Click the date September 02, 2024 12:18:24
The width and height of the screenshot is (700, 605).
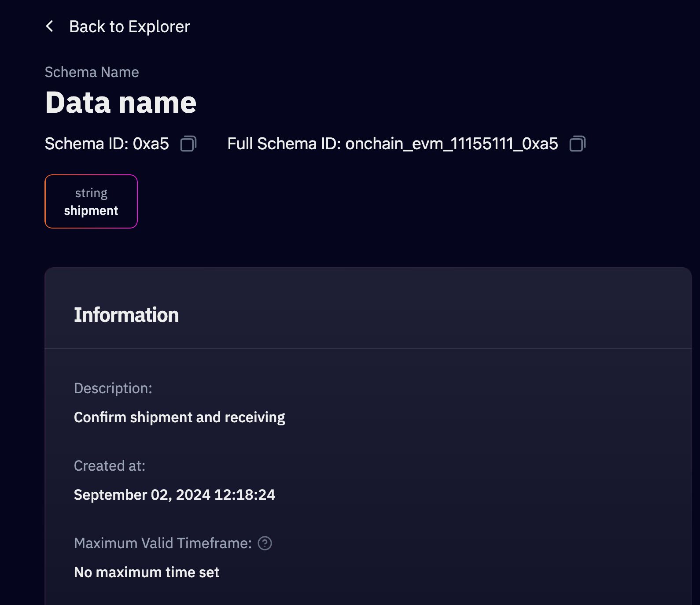[174, 494]
